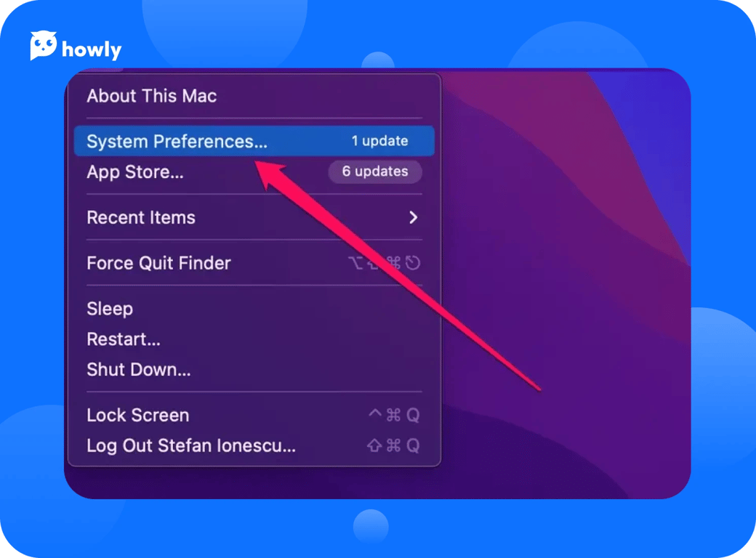Expand Recent Items submenu chevron
756x558 pixels.
413,217
